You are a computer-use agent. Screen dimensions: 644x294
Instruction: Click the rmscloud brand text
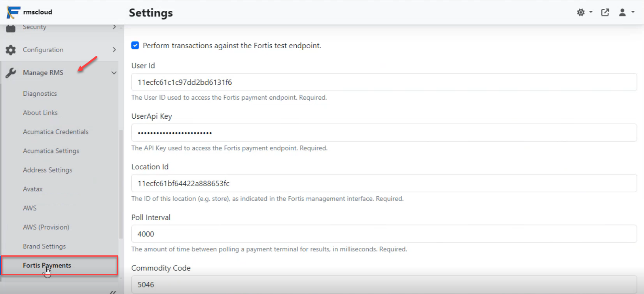click(37, 12)
